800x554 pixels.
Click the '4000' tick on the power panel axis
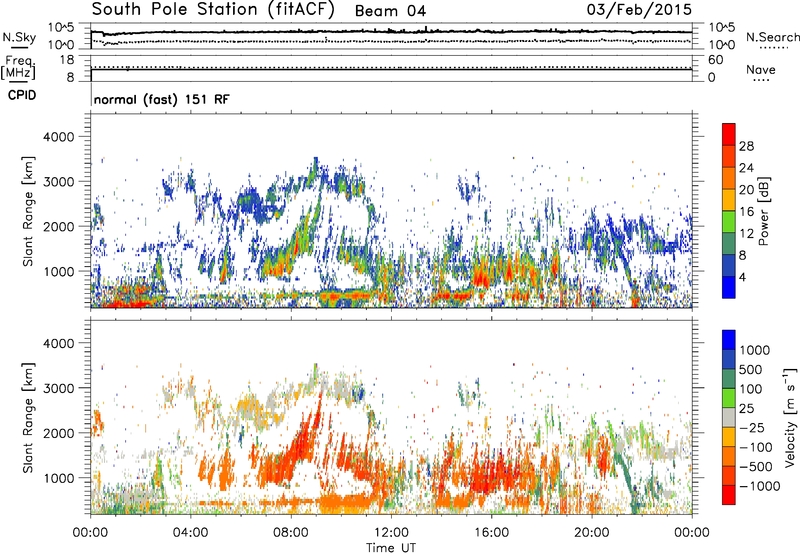point(58,137)
